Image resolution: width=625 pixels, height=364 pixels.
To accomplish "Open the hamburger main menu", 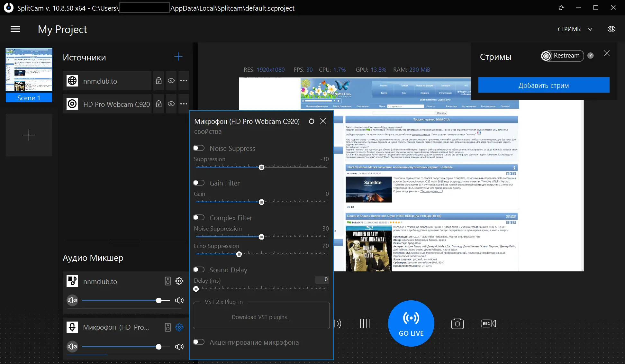I will pyautogui.click(x=15, y=29).
